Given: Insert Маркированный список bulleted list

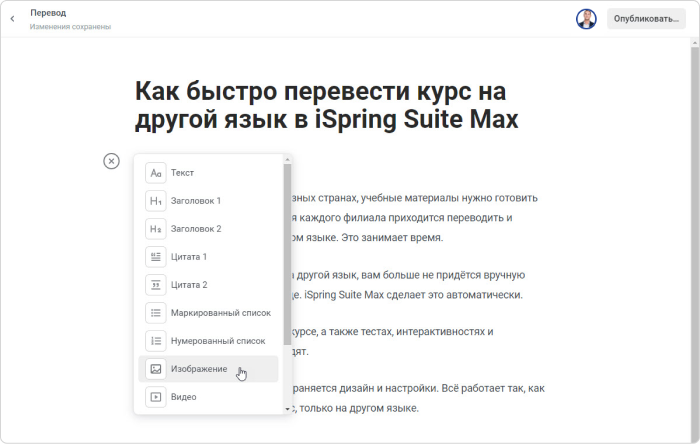Looking at the screenshot, I should (208, 313).
